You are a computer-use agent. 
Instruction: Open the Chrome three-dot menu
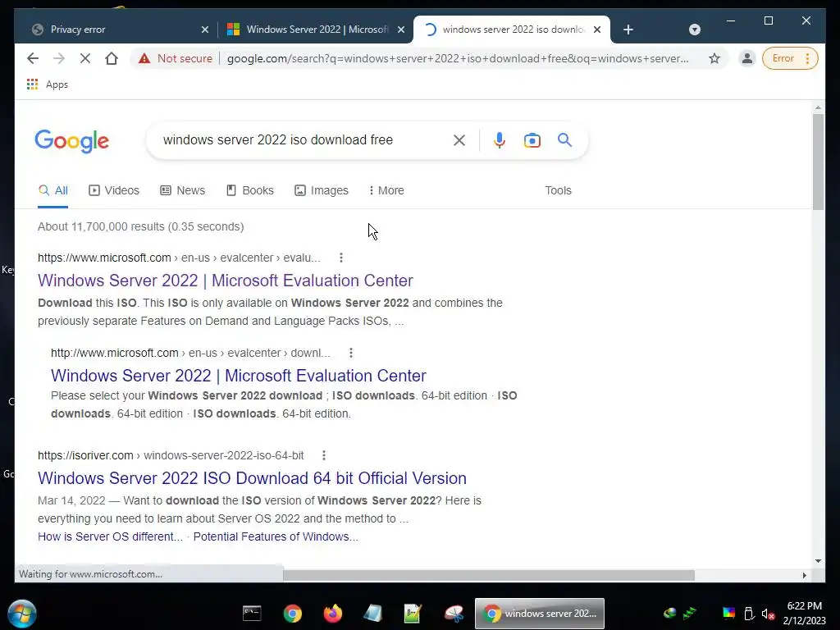click(x=808, y=58)
